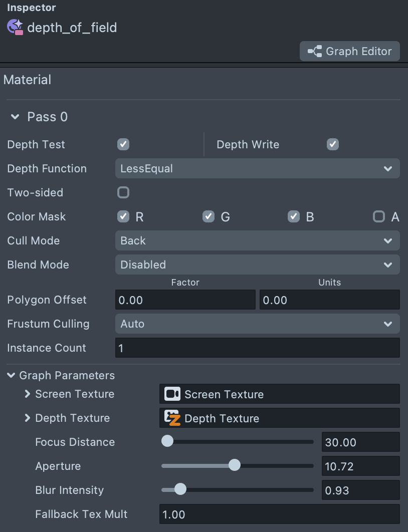Click the Depth Texture Z icon
This screenshot has width=408, height=532.
(172, 418)
